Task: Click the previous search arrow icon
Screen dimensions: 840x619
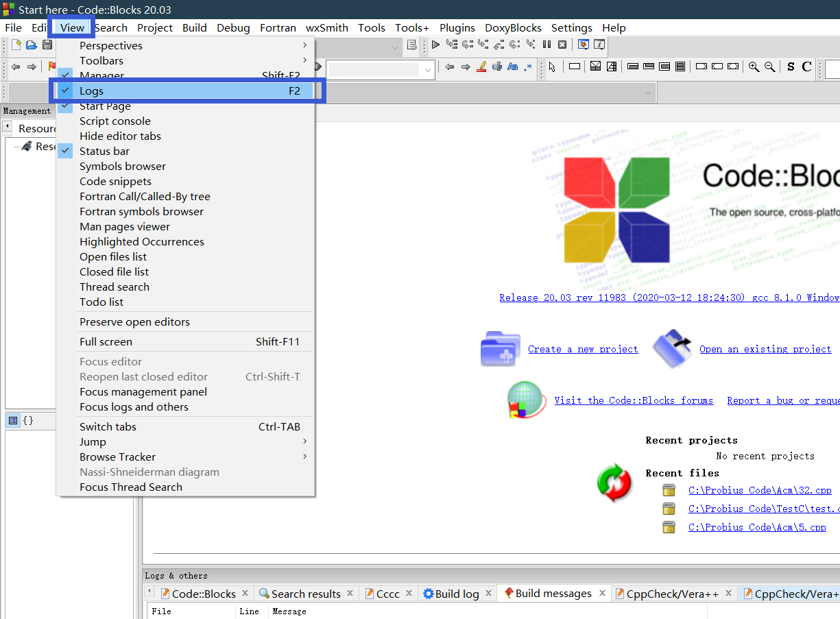Action: click(x=450, y=66)
